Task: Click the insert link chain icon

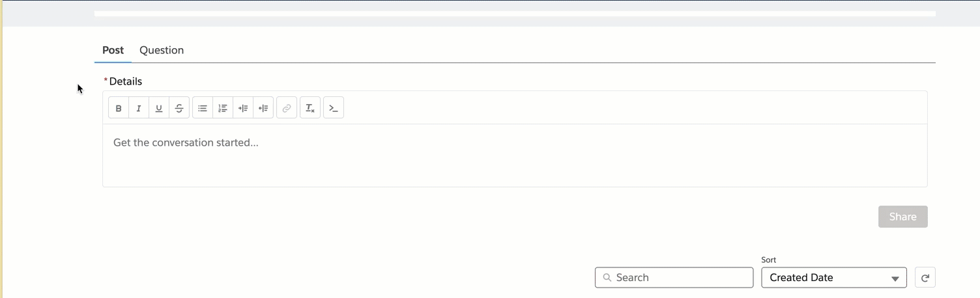Action: (x=287, y=108)
